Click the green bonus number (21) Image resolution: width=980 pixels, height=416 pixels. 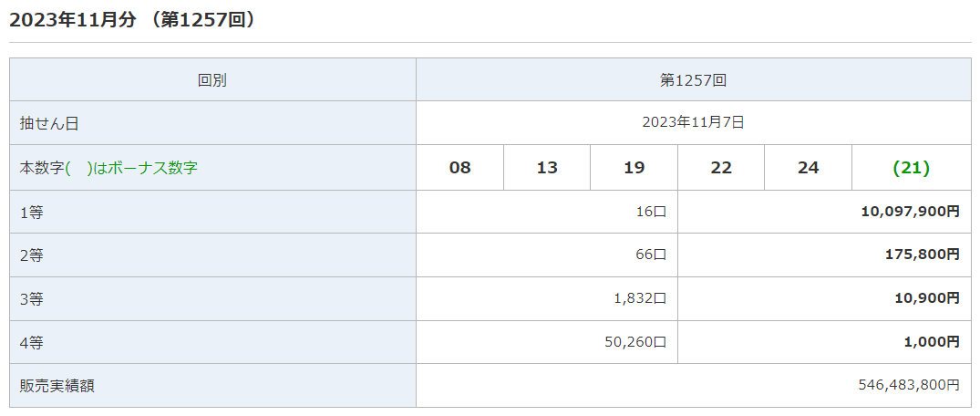click(x=911, y=168)
